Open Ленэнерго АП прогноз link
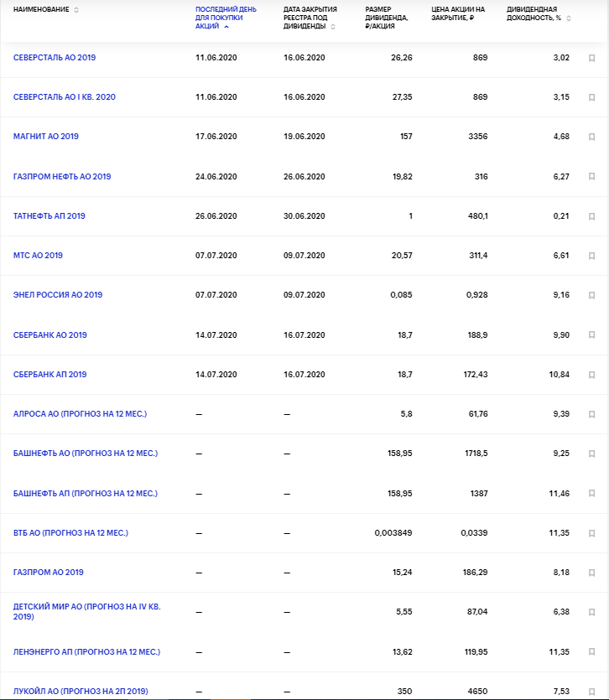 86,651
